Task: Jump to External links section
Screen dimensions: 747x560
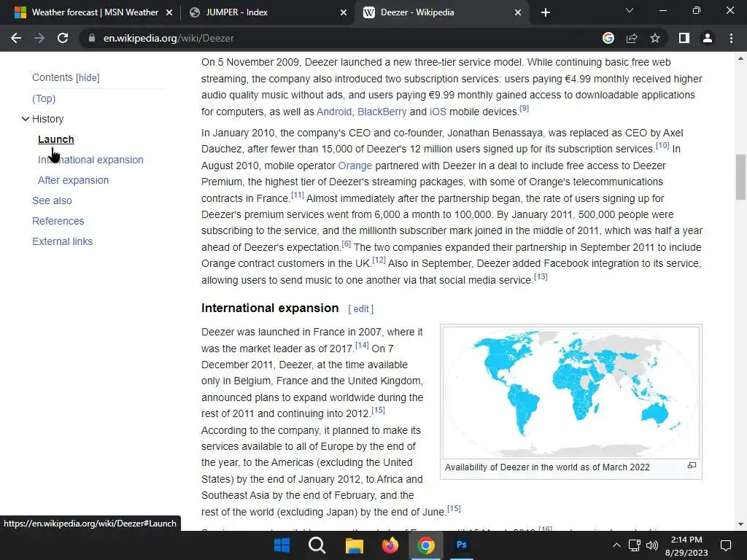Action: tap(63, 242)
